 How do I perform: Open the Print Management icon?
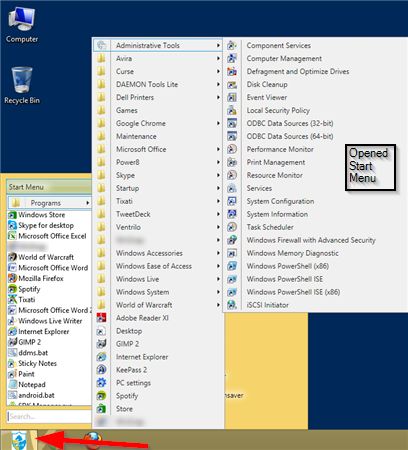click(x=232, y=162)
